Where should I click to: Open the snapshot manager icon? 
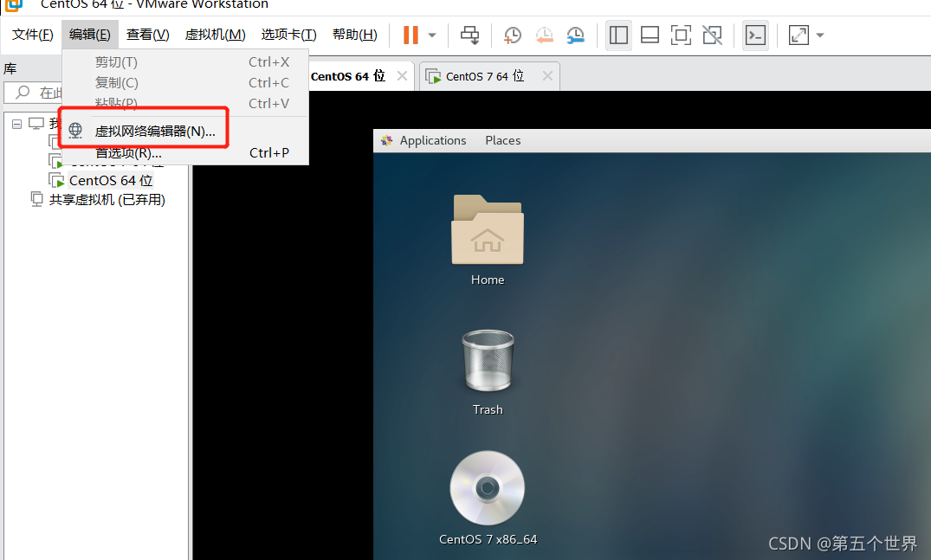(575, 35)
